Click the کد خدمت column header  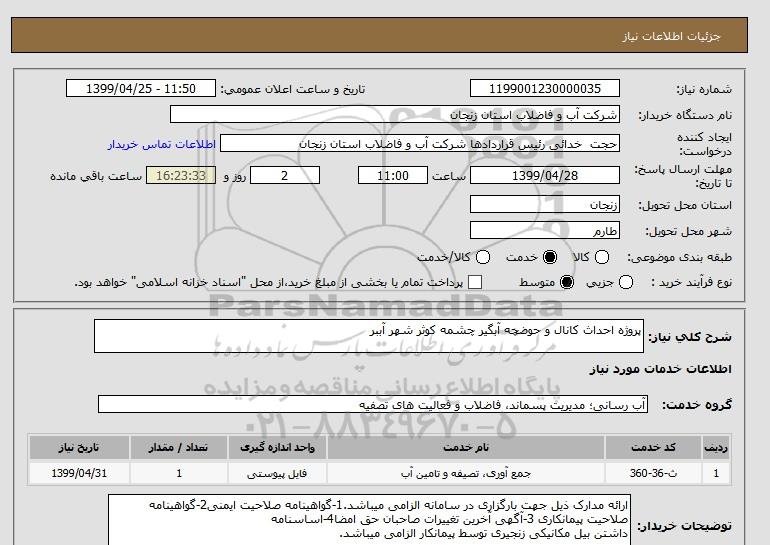pos(653,447)
